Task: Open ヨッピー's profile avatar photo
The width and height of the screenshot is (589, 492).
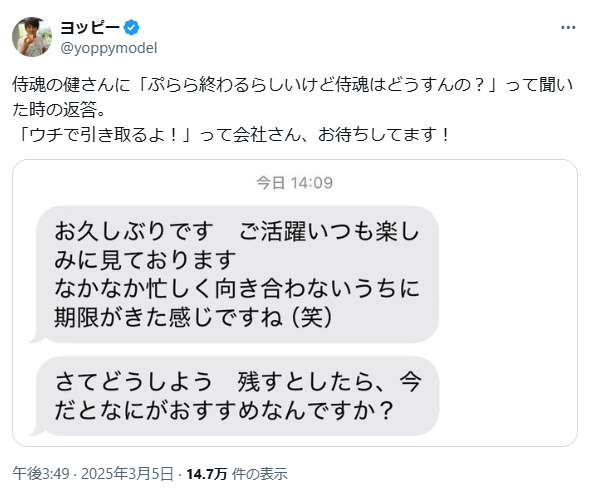Action: click(32, 37)
